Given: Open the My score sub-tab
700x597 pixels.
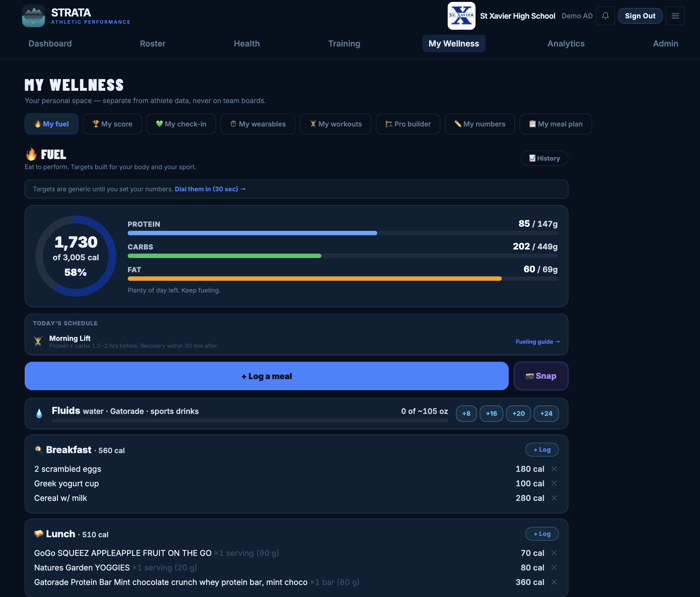Looking at the screenshot, I should 112,124.
